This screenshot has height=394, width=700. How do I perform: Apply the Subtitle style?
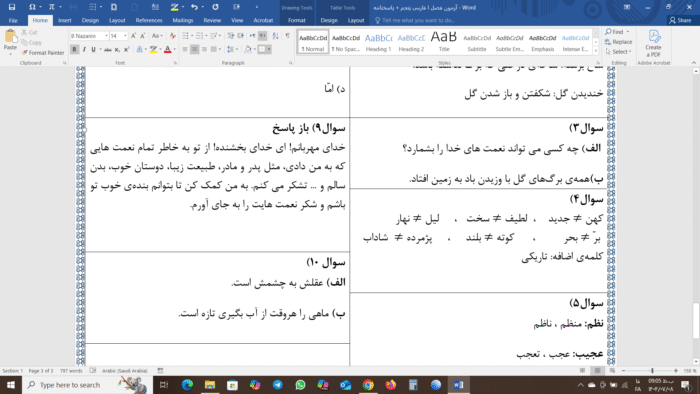click(x=477, y=42)
